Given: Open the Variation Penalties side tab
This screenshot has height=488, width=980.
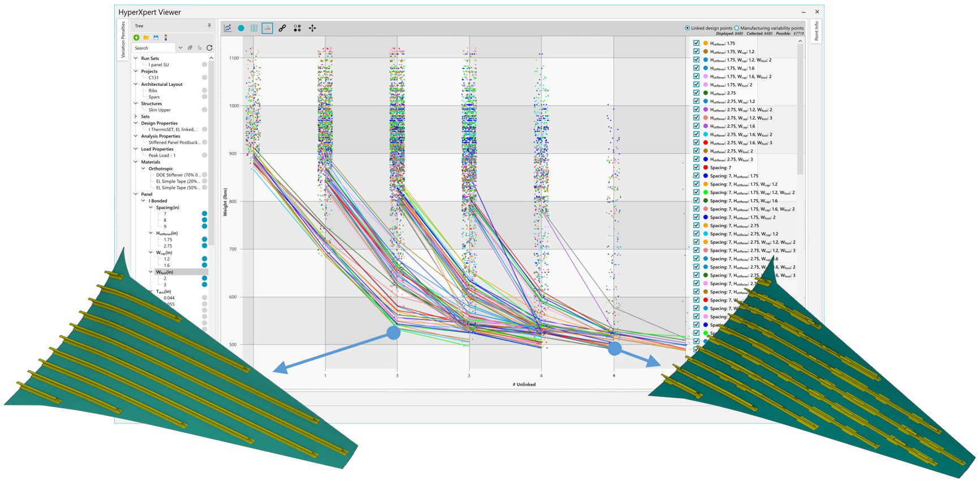Looking at the screenshot, I should coord(123,40).
